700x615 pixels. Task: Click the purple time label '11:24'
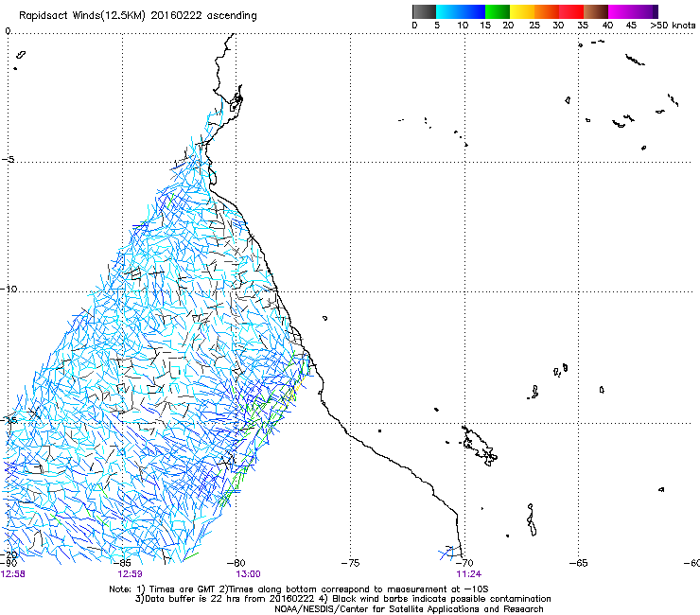469,574
